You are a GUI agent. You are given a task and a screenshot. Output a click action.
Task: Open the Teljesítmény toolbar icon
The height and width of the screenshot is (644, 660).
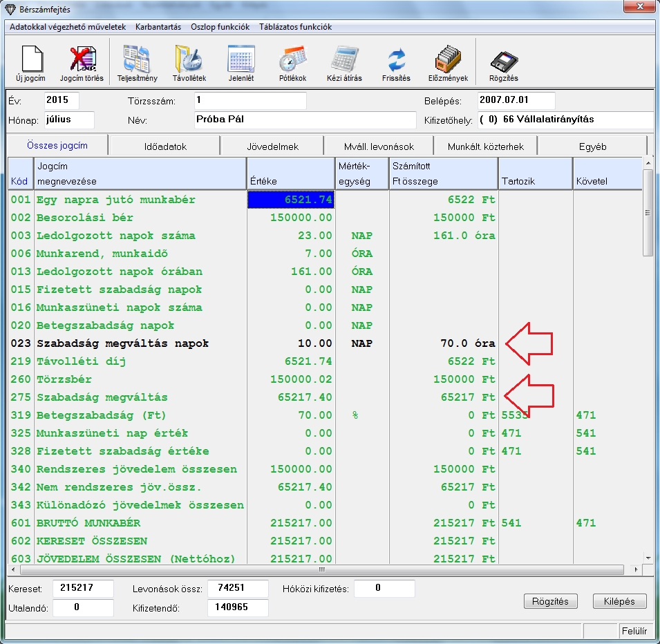click(x=137, y=59)
